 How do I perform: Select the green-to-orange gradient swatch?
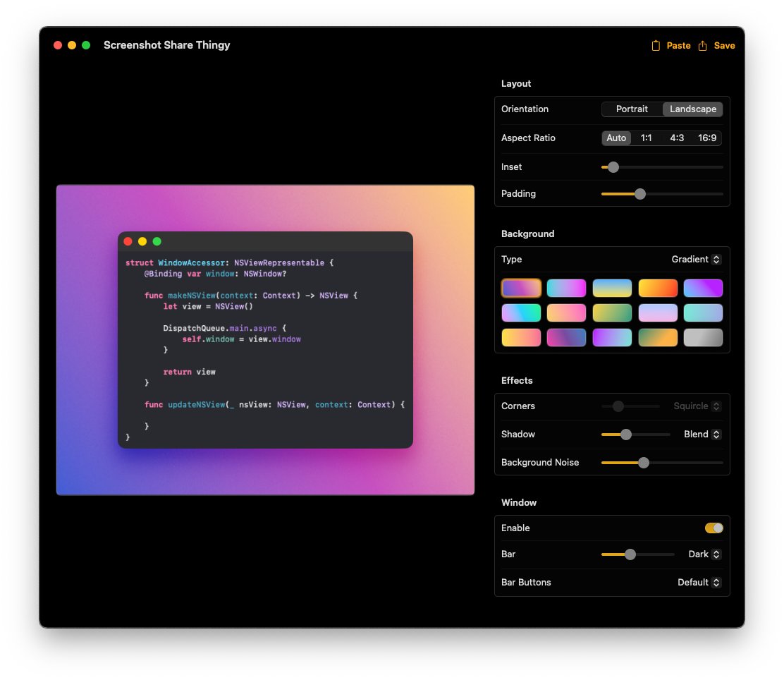[658, 338]
